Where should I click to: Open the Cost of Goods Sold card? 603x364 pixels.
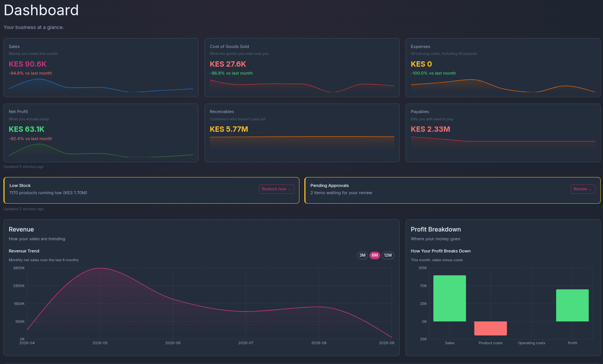(x=302, y=68)
